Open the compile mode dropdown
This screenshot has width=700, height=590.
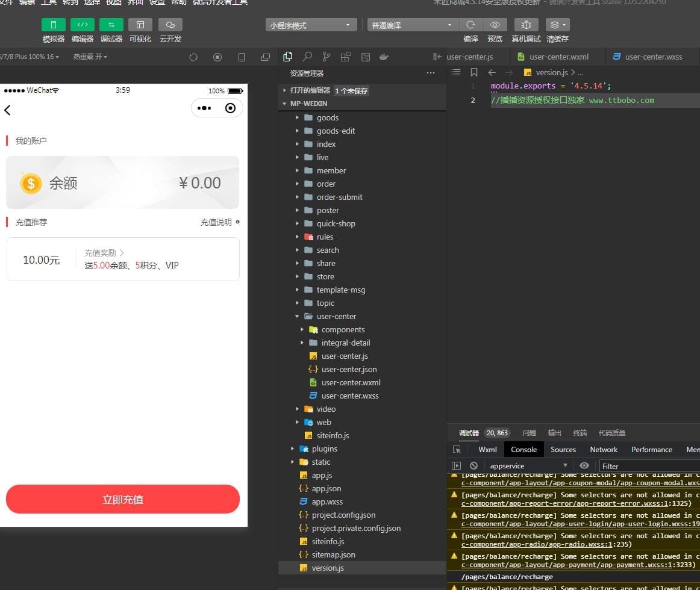pyautogui.click(x=413, y=25)
